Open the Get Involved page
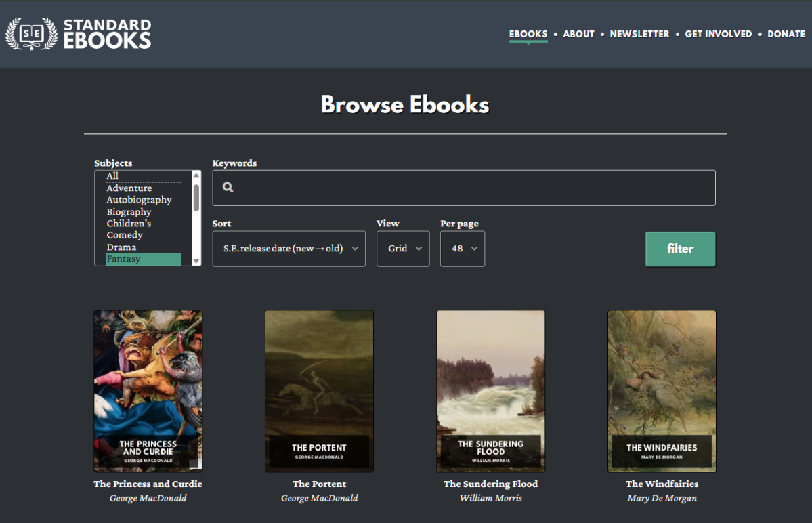The width and height of the screenshot is (812, 523). (x=719, y=34)
